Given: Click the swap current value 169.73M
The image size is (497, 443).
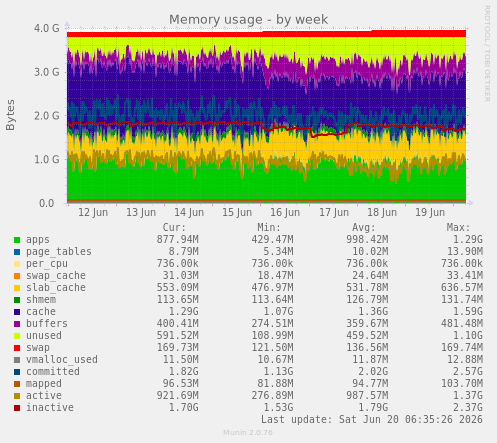Looking at the screenshot, I should tap(177, 348).
